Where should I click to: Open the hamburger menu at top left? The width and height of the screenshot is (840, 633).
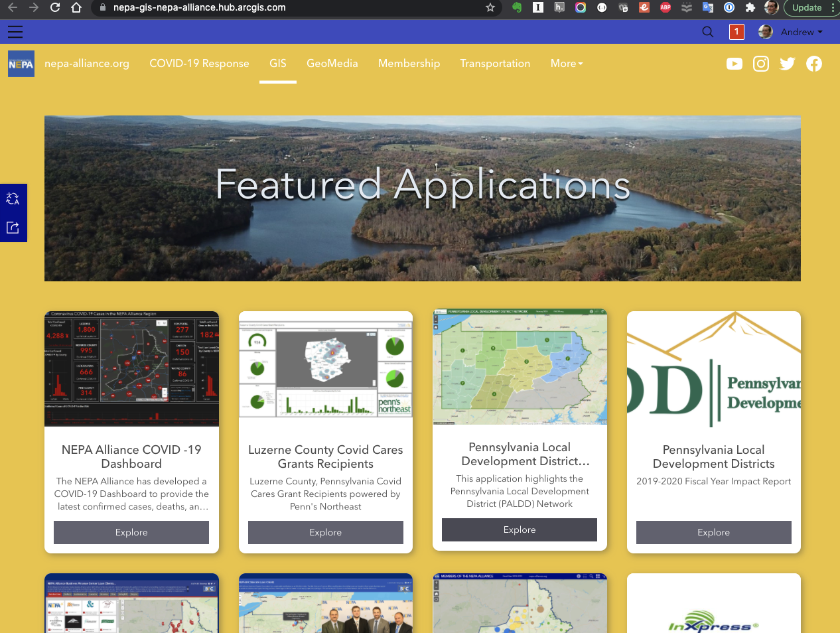click(x=15, y=31)
